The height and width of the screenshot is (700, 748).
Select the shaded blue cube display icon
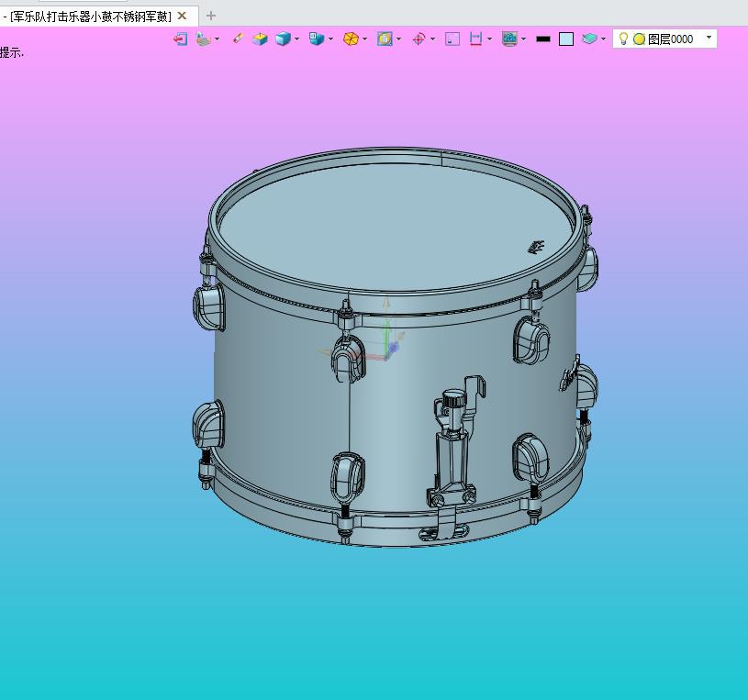[x=284, y=39]
